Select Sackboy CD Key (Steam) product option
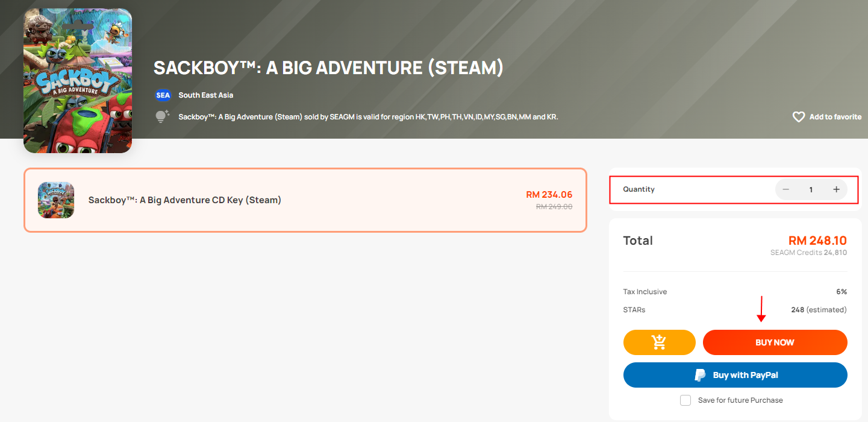Screen dimensions: 868x422 184,200
